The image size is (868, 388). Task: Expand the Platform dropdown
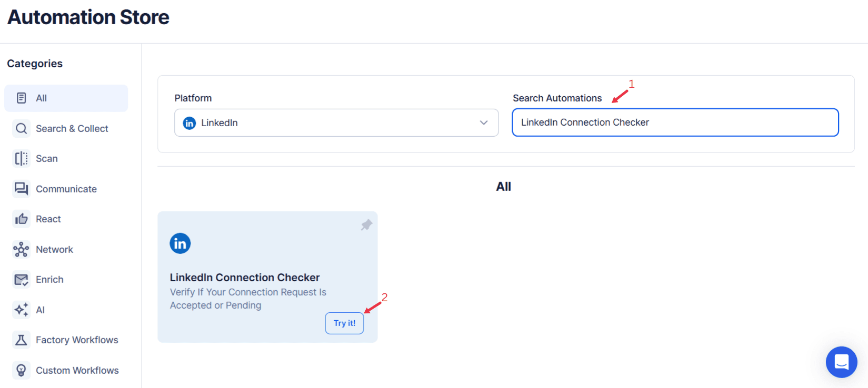coord(484,122)
